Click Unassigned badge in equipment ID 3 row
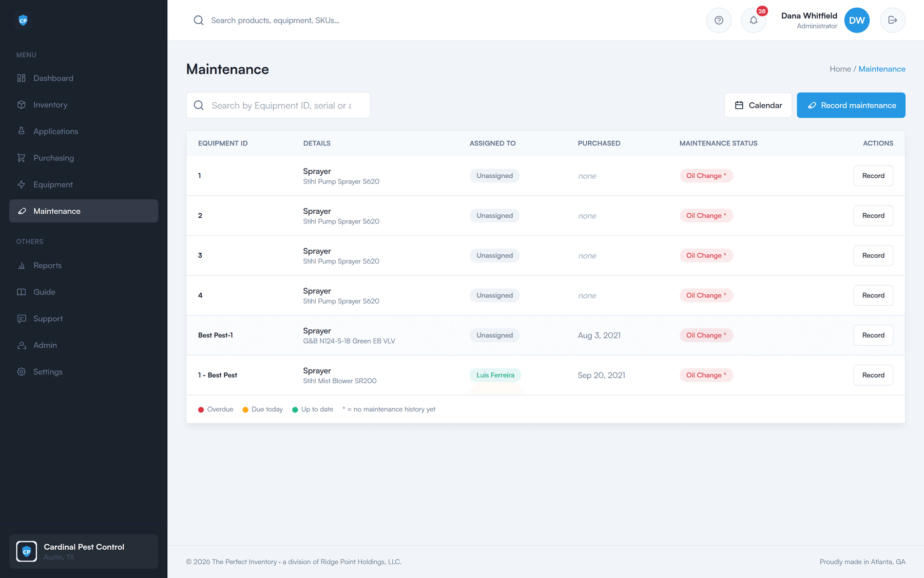924x578 pixels. [x=494, y=255]
